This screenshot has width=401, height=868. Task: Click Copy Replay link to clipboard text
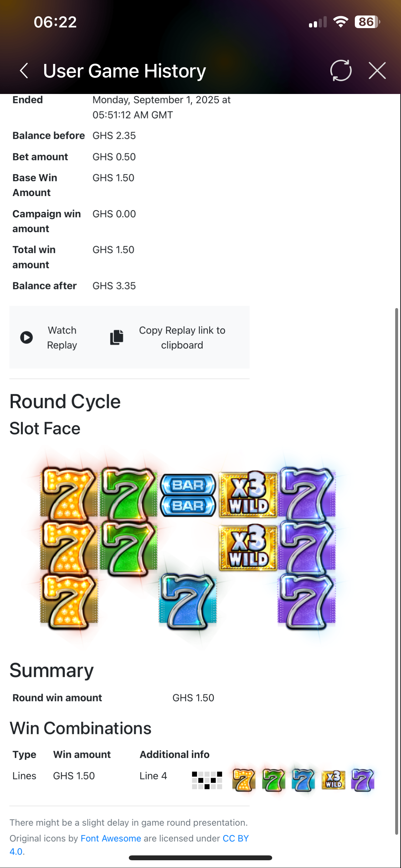(x=182, y=337)
